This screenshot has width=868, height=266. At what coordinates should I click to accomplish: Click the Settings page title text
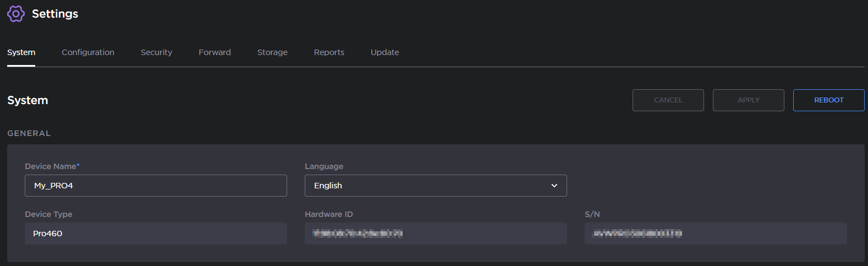pos(55,14)
